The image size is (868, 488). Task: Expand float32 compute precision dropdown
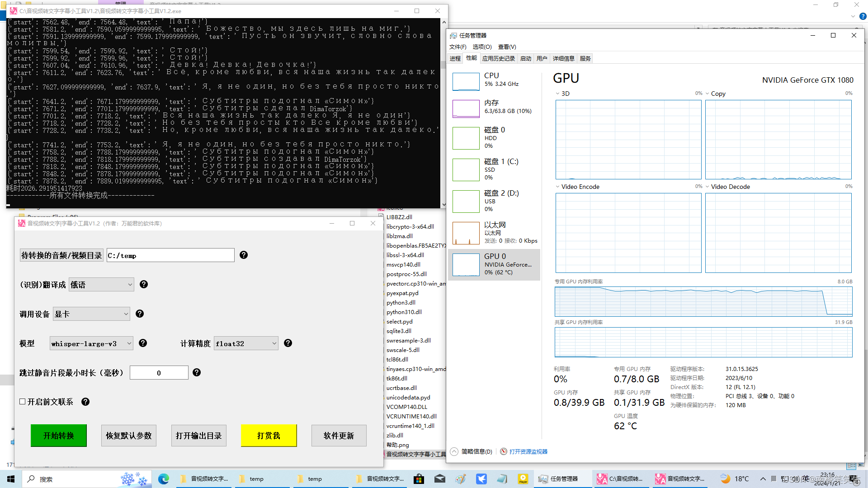click(x=246, y=343)
